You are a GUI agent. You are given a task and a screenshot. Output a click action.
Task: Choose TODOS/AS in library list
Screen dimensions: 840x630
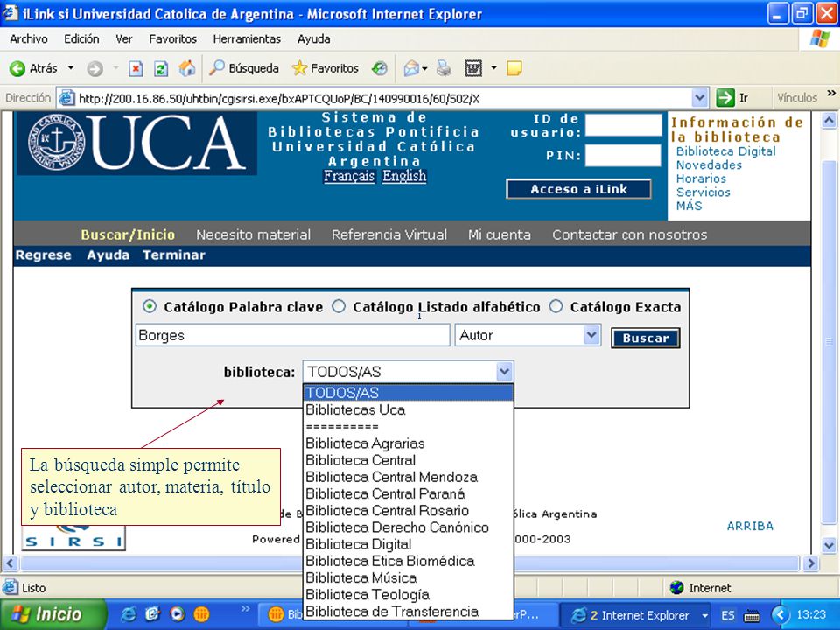coord(409,393)
